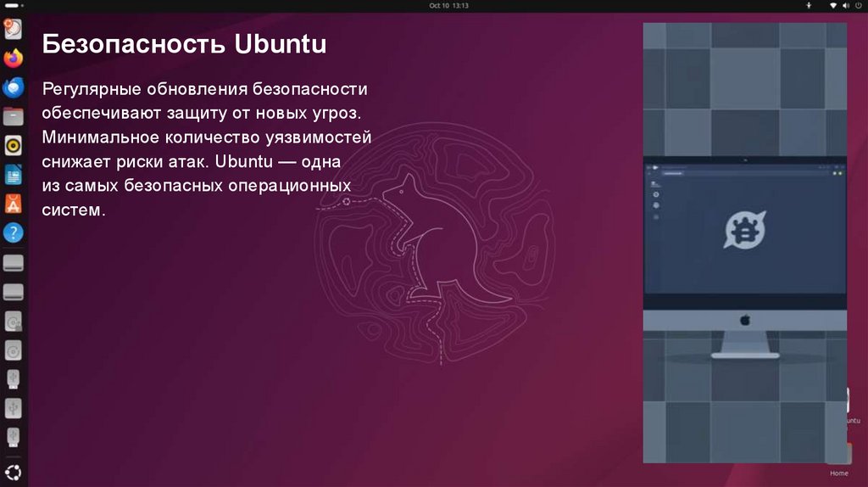
Task: Open the App Center dock icon
Action: click(14, 204)
